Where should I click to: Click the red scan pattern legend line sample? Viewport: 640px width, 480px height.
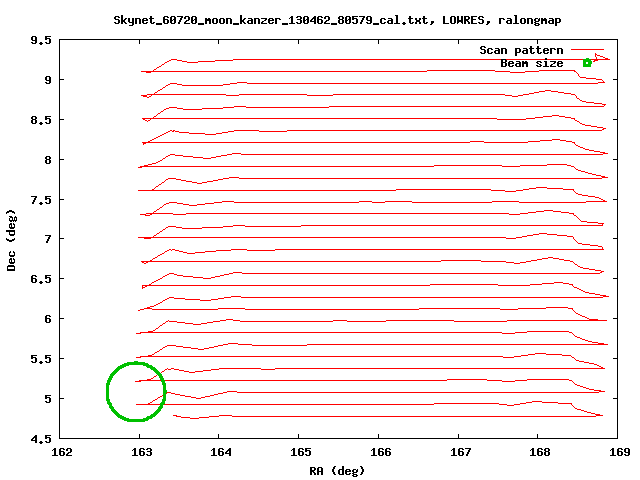coord(587,49)
